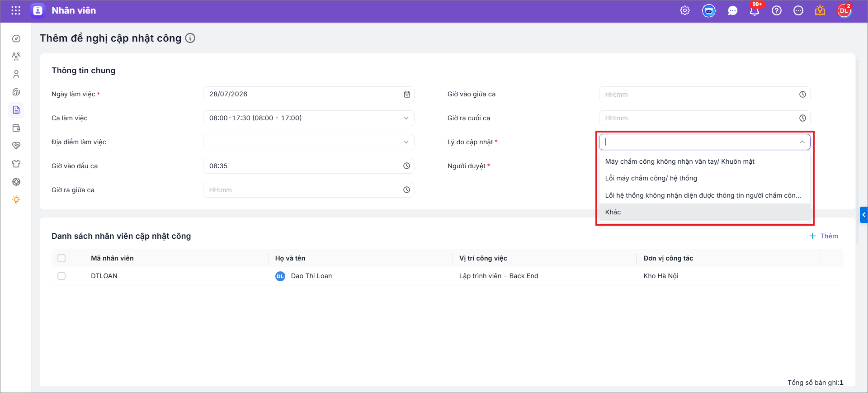Open the dashboard gauge sidebar icon
Image resolution: width=868 pixels, height=393 pixels.
(16, 39)
